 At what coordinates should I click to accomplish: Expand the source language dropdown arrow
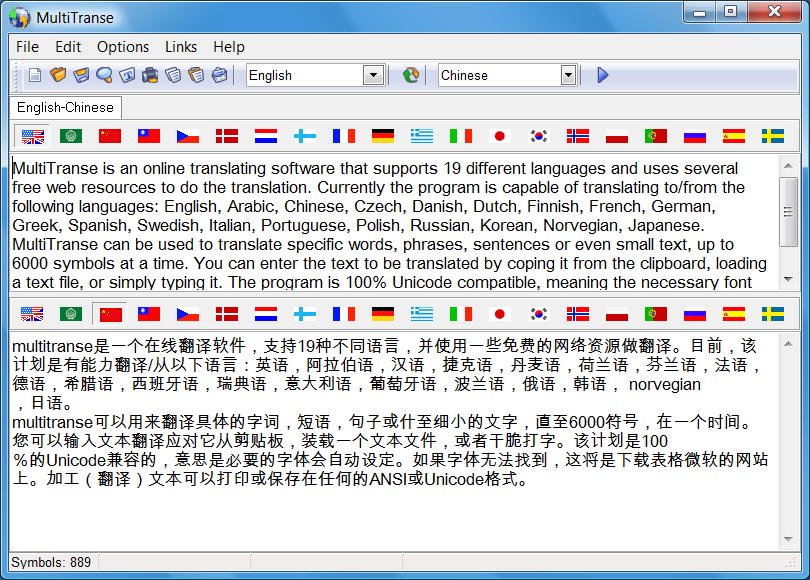click(373, 75)
